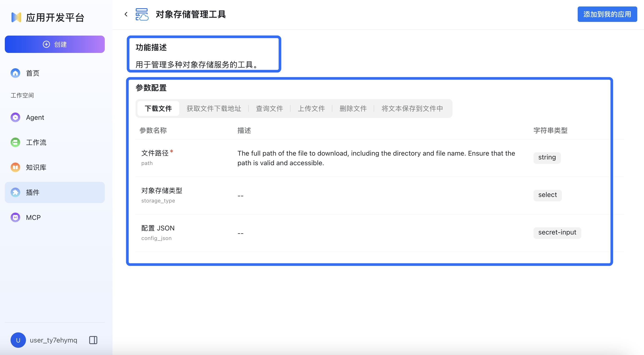Screen dimensions: 644x355
Task: Click the select type badge for storage_type
Action: click(x=547, y=195)
